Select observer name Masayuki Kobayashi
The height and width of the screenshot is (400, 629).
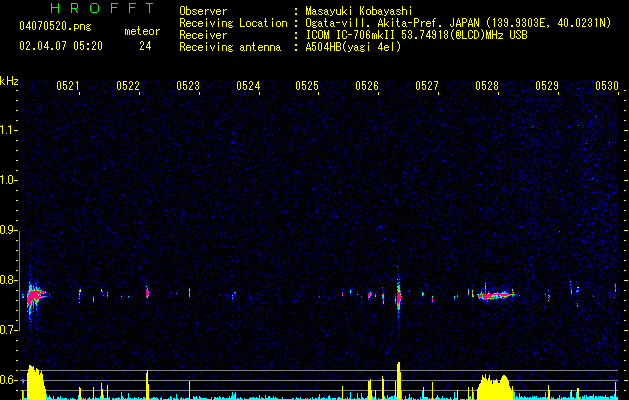tap(359, 11)
